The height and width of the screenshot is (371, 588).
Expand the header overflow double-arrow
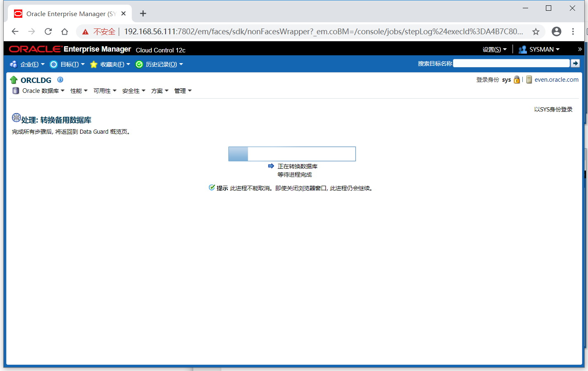pos(580,49)
